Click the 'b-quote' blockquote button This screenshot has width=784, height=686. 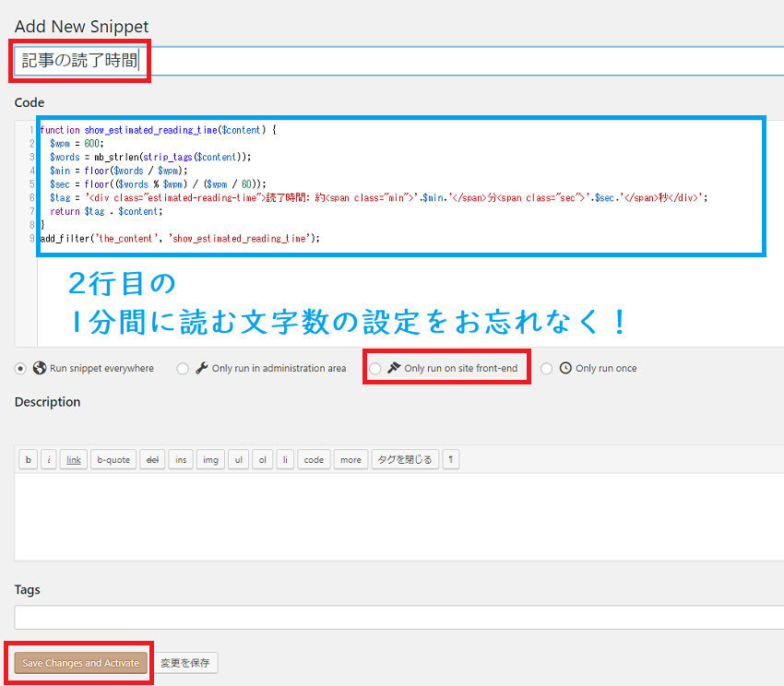click(x=113, y=459)
